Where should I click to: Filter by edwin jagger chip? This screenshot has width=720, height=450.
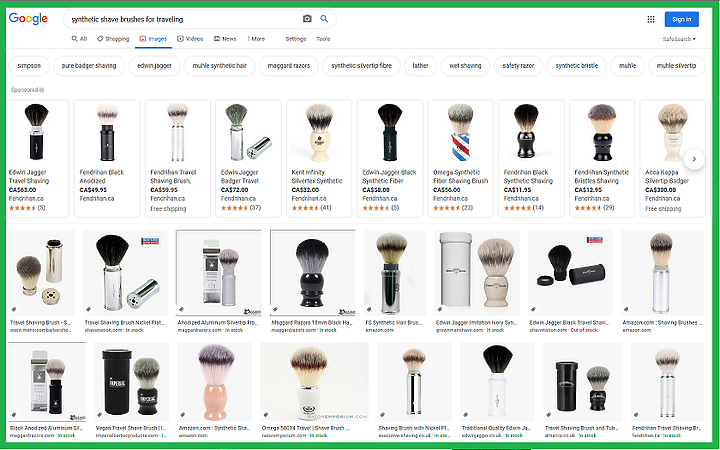(154, 66)
